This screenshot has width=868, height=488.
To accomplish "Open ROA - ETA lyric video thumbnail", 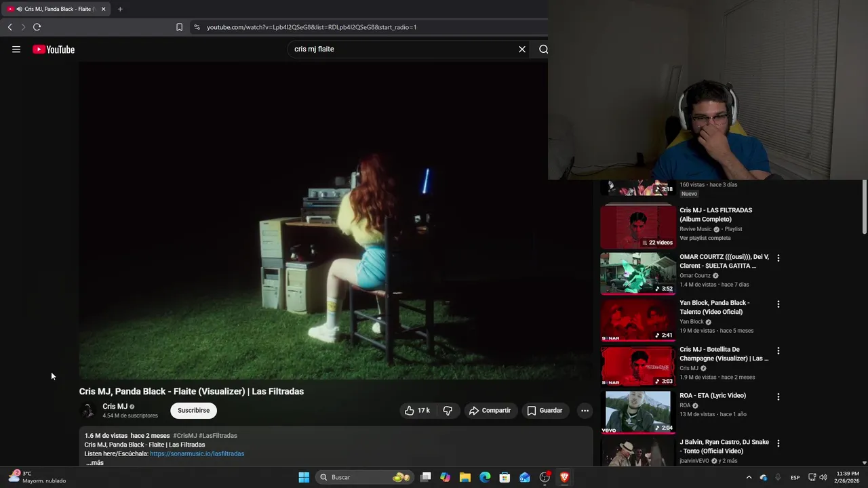I will pyautogui.click(x=638, y=412).
